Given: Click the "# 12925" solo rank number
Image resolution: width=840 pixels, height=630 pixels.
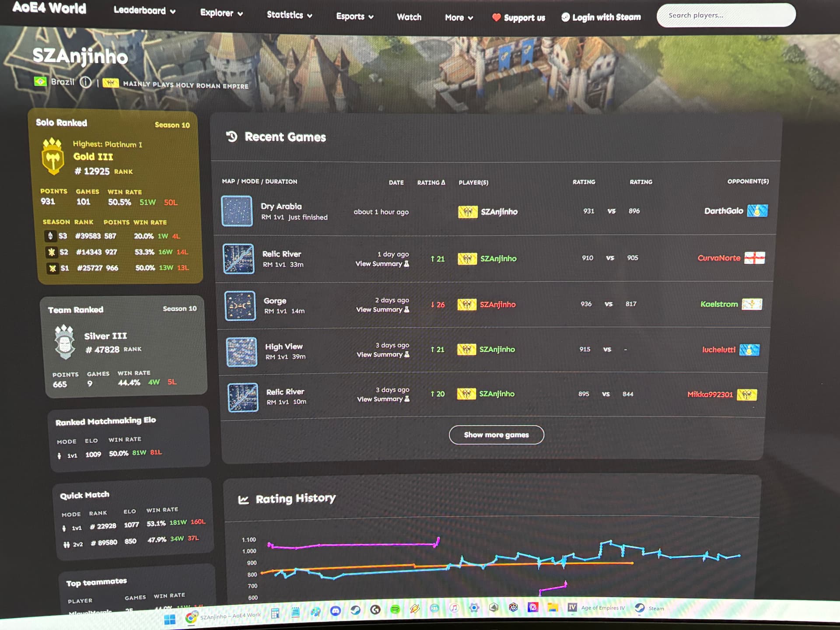Looking at the screenshot, I should 92,171.
